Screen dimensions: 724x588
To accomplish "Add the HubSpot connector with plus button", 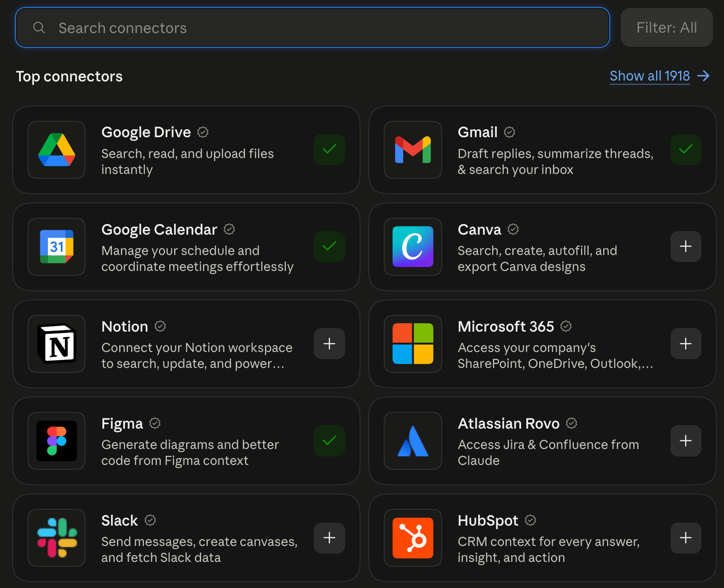I will click(x=686, y=538).
